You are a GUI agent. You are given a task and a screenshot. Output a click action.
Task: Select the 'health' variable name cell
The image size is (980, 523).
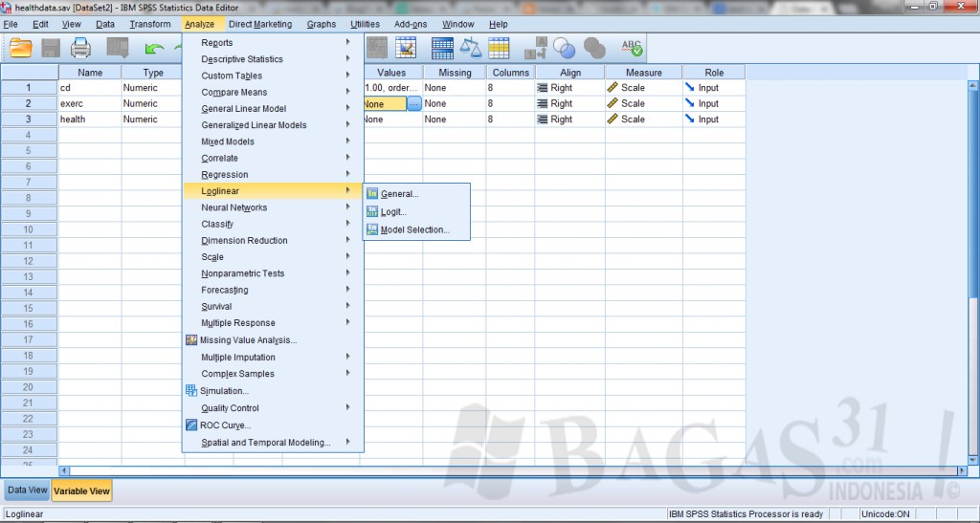point(90,120)
